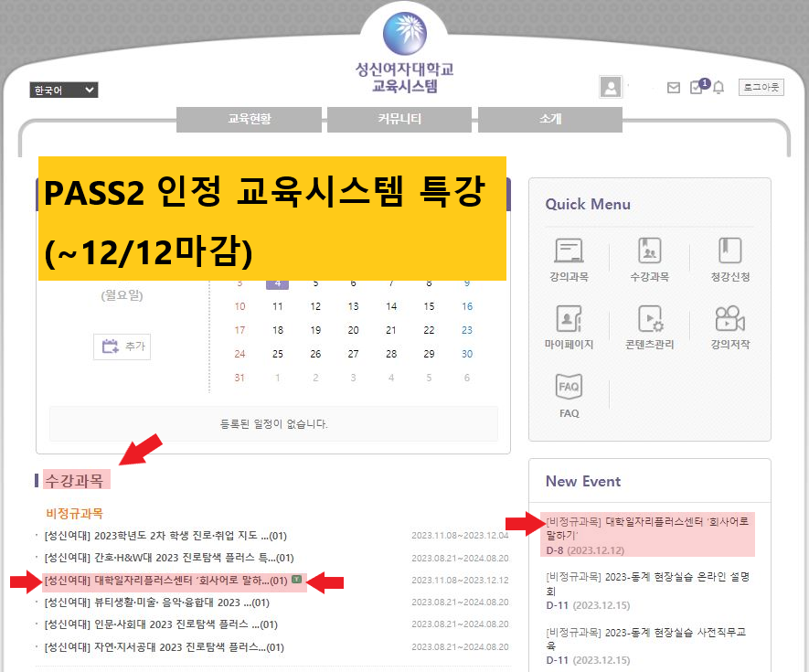
Task: Open the 한국어 language dropdown
Action: (x=63, y=91)
